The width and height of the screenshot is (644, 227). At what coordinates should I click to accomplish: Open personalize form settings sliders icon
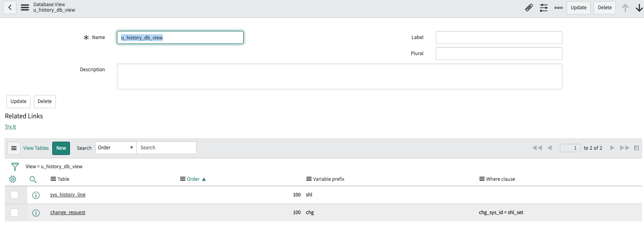pyautogui.click(x=544, y=8)
